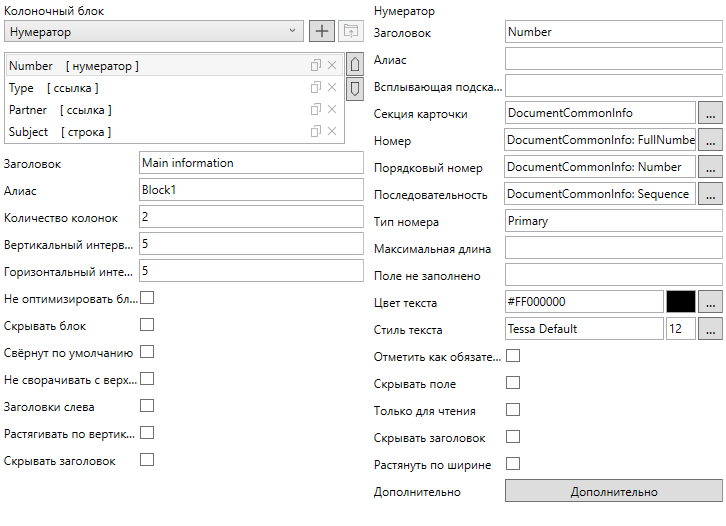
Task: Copy the Number row using duplicate icon
Action: click(315, 66)
